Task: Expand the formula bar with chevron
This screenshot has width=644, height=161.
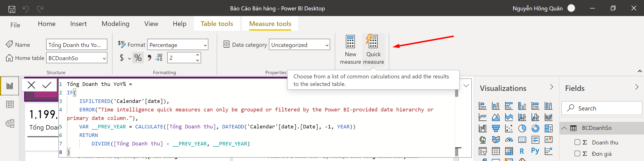Action: coord(466,85)
